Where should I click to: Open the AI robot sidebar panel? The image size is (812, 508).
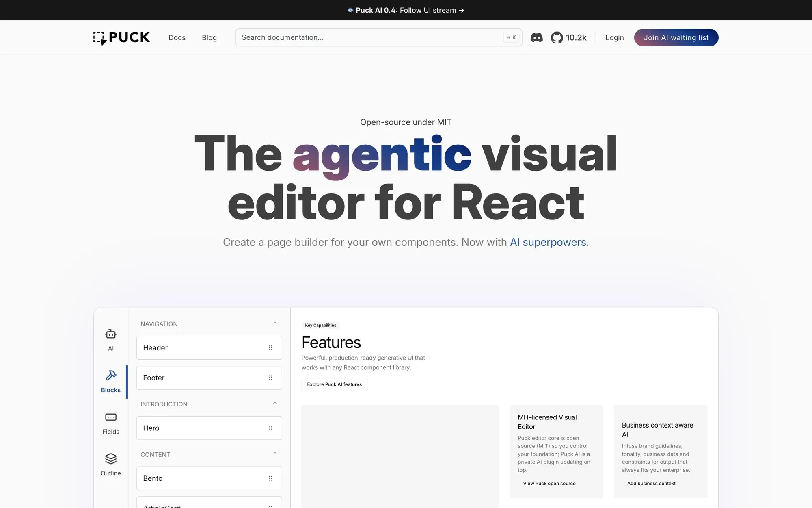[111, 340]
